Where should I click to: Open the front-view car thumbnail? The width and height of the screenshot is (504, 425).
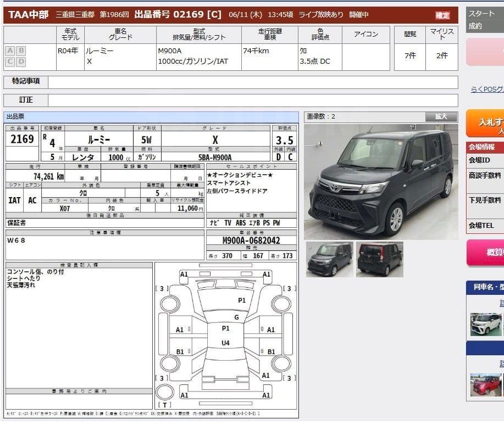point(329,260)
